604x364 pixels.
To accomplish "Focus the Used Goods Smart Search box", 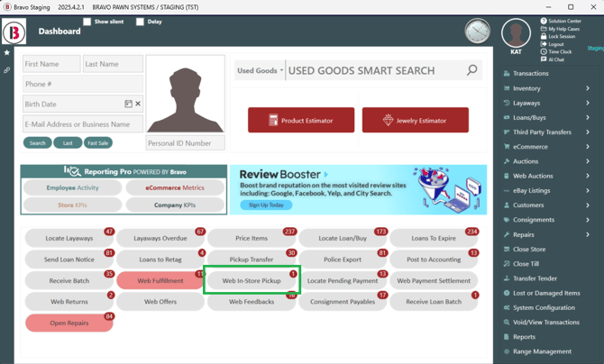I will 373,70.
